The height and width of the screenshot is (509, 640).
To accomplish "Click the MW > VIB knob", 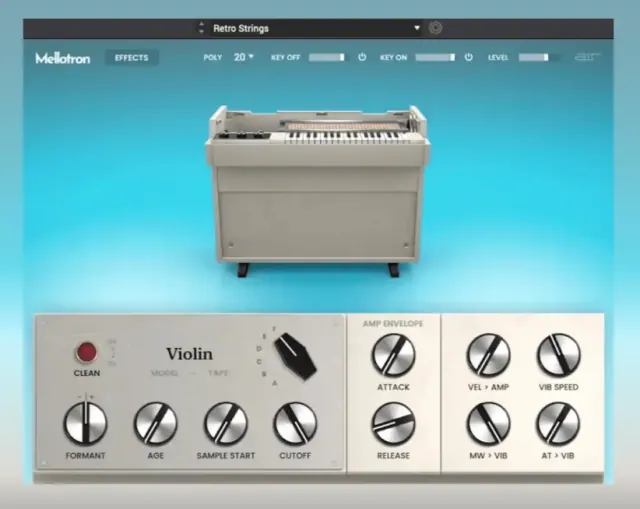I will point(488,423).
